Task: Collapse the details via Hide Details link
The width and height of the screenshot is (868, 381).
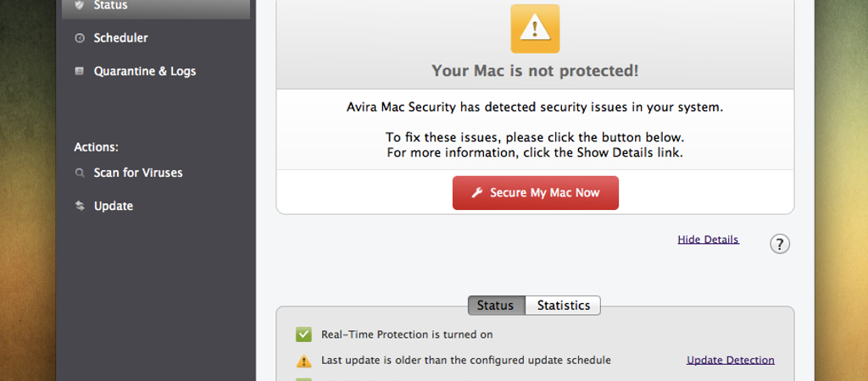Action: click(708, 240)
